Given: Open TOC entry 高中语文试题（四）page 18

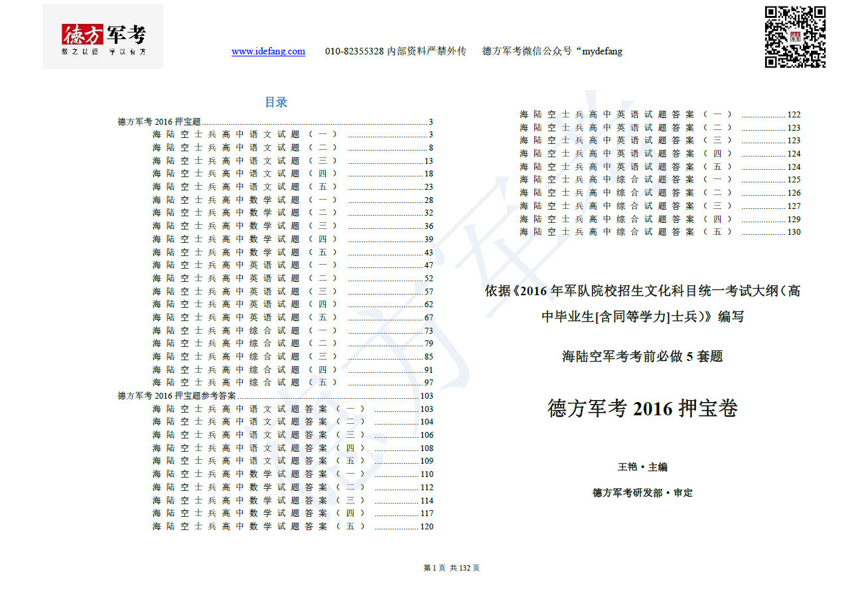Looking at the screenshot, I should pyautogui.click(x=293, y=174).
